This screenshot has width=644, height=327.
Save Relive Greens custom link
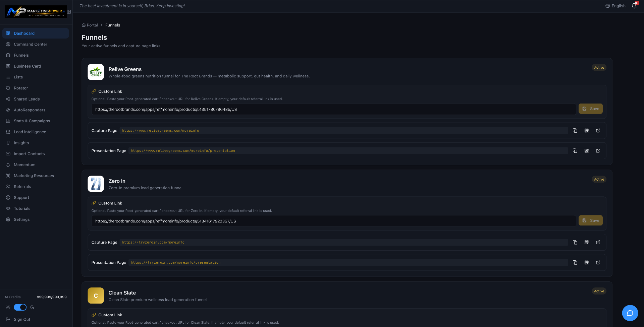coord(591,109)
